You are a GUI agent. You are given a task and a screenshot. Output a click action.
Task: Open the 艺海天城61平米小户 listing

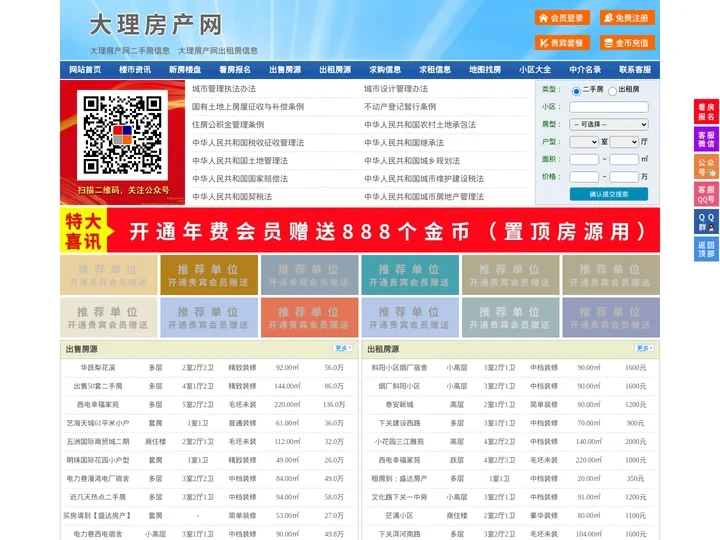(x=98, y=423)
